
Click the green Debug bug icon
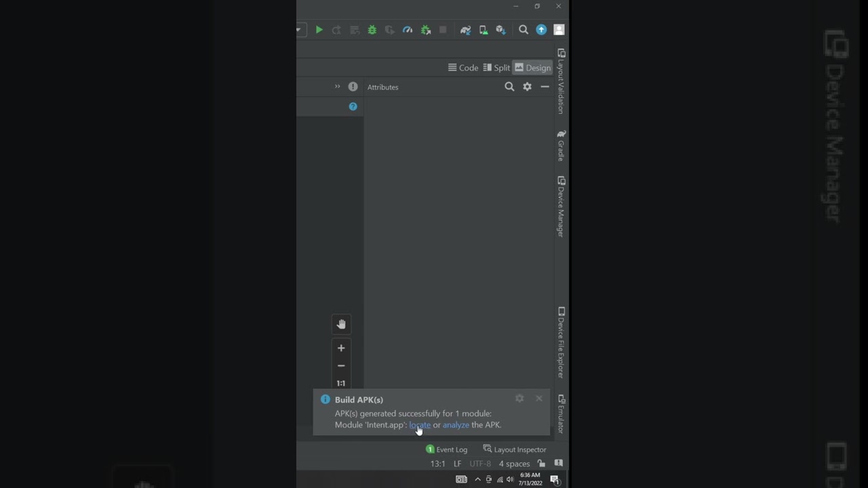point(372,30)
